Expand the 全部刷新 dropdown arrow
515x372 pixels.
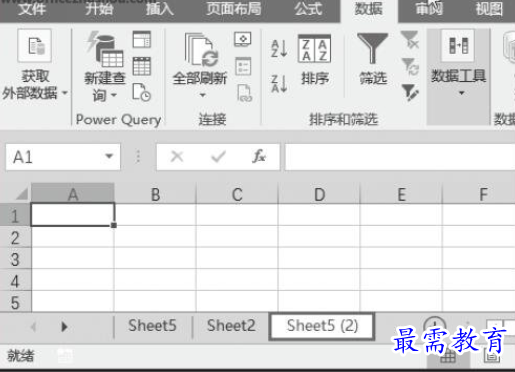pos(202,95)
